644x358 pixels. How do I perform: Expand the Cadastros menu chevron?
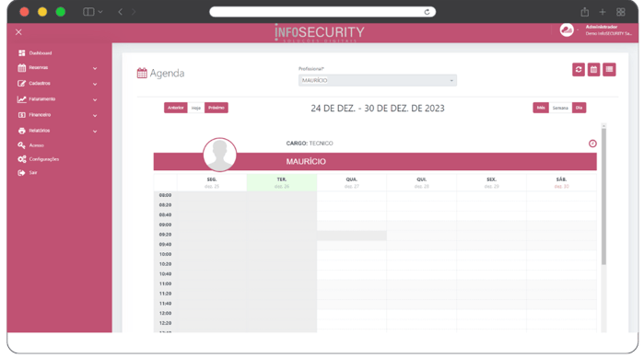point(95,84)
